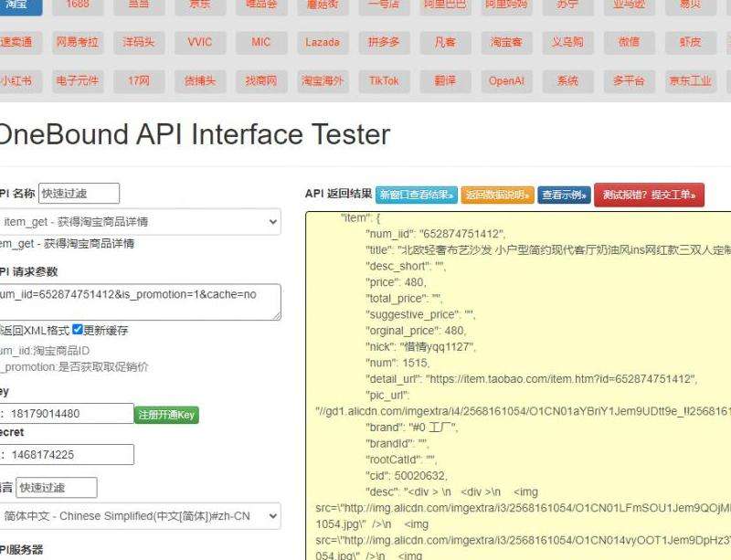Click the "OneBound API Interface Tester" heading
The height and width of the screenshot is (560, 731).
[x=194, y=135]
